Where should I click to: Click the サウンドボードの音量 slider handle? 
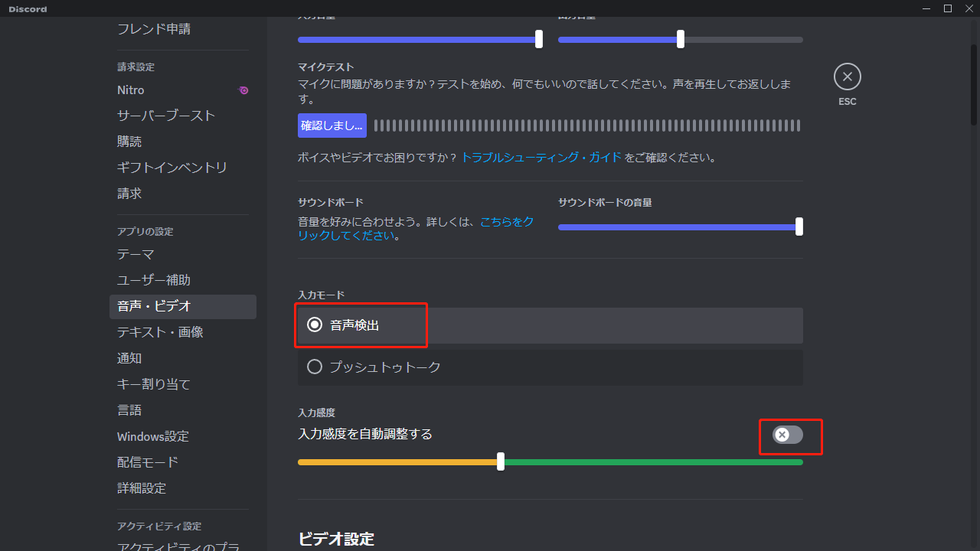coord(799,227)
